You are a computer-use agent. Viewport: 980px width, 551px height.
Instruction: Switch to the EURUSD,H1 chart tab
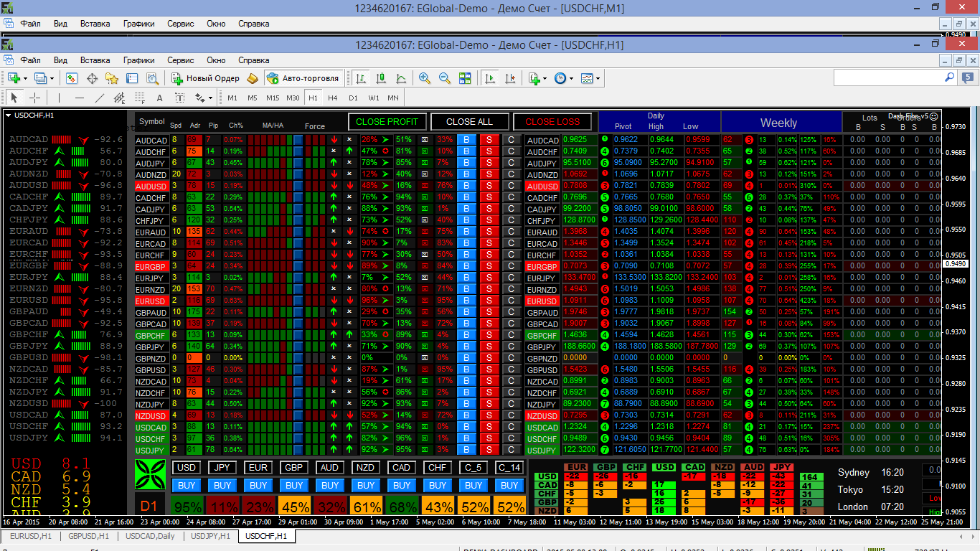(x=31, y=536)
